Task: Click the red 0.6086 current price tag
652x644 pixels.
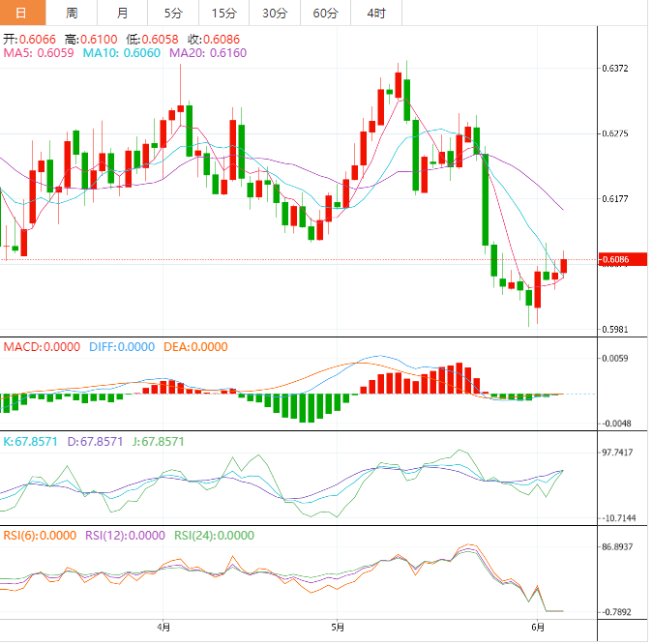Action: tap(616, 259)
